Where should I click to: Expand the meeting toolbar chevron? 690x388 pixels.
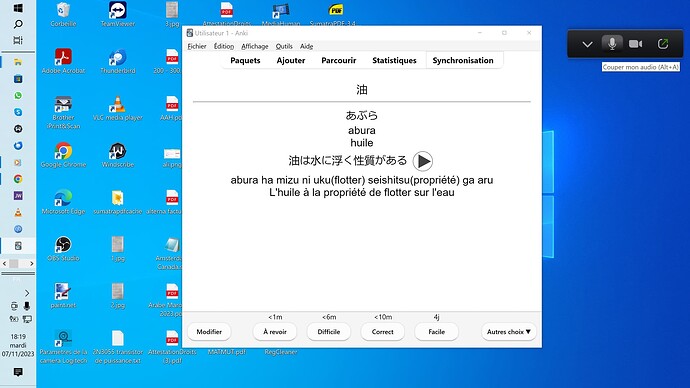[587, 44]
